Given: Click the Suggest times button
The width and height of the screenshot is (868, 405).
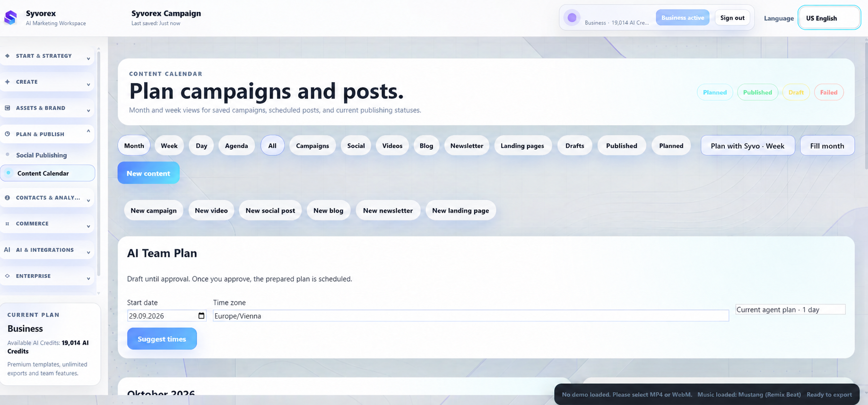Looking at the screenshot, I should 162,339.
